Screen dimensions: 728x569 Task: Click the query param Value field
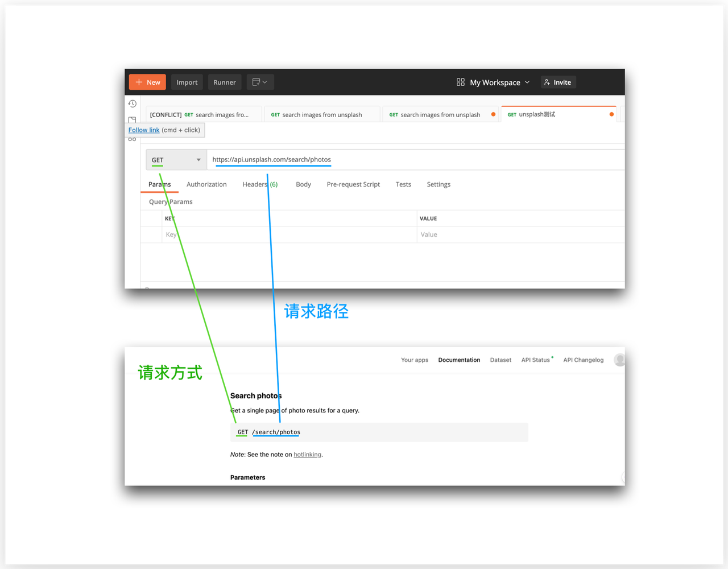521,234
